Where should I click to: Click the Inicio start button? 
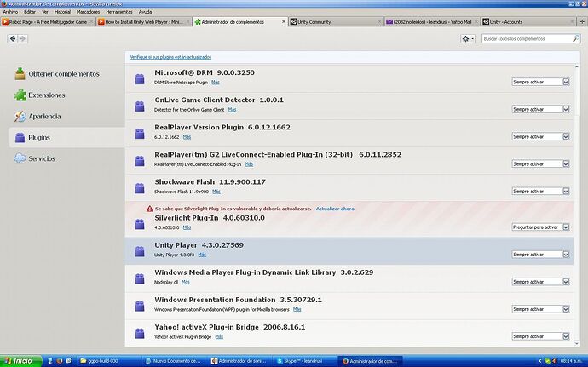(20, 361)
